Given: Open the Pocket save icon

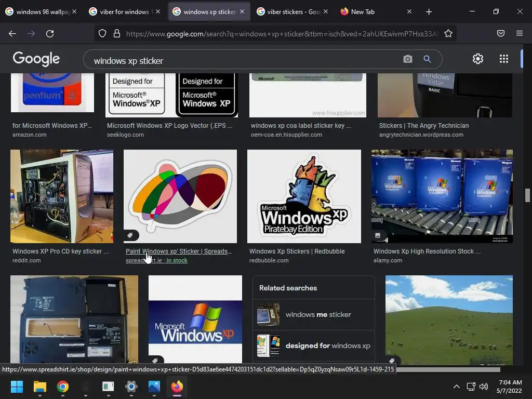Looking at the screenshot, I should (500, 33).
